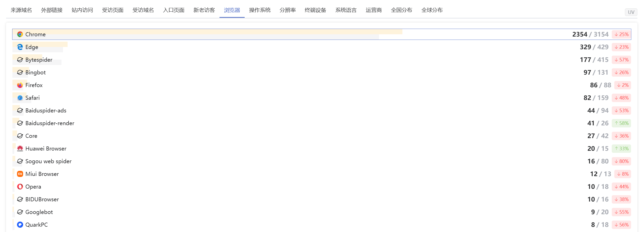Image resolution: width=644 pixels, height=232 pixels.
Task: Click the Huawei Browser 33% increase badge
Action: point(621,148)
